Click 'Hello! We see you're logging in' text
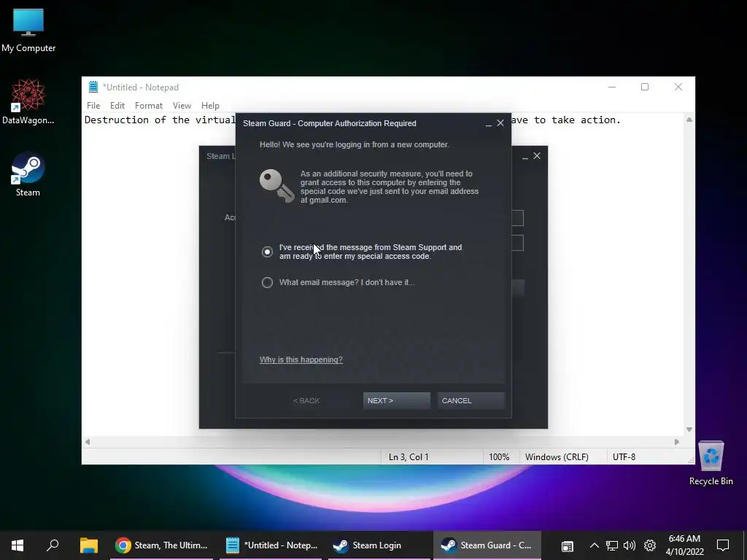The image size is (747, 560). (x=354, y=144)
